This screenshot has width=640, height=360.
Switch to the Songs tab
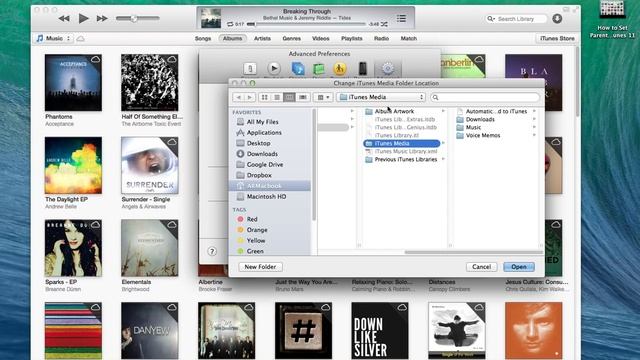203,38
